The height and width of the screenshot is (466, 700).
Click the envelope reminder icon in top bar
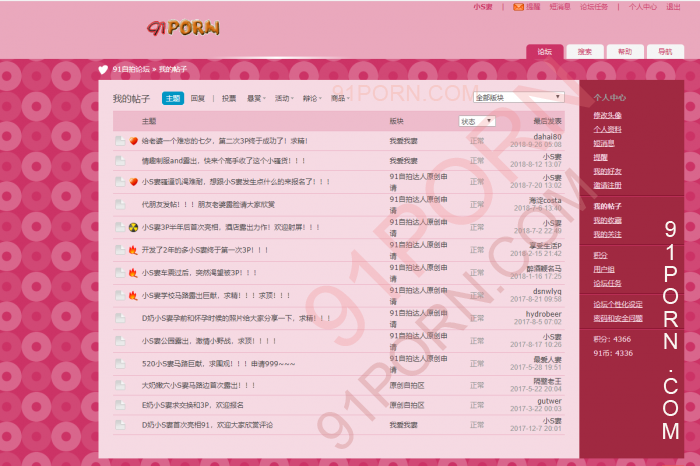[x=517, y=6]
